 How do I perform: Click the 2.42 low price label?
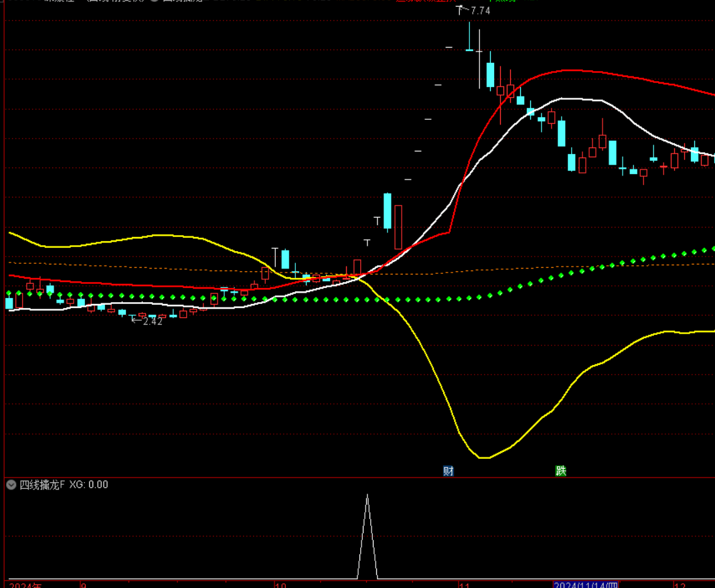click(x=153, y=321)
